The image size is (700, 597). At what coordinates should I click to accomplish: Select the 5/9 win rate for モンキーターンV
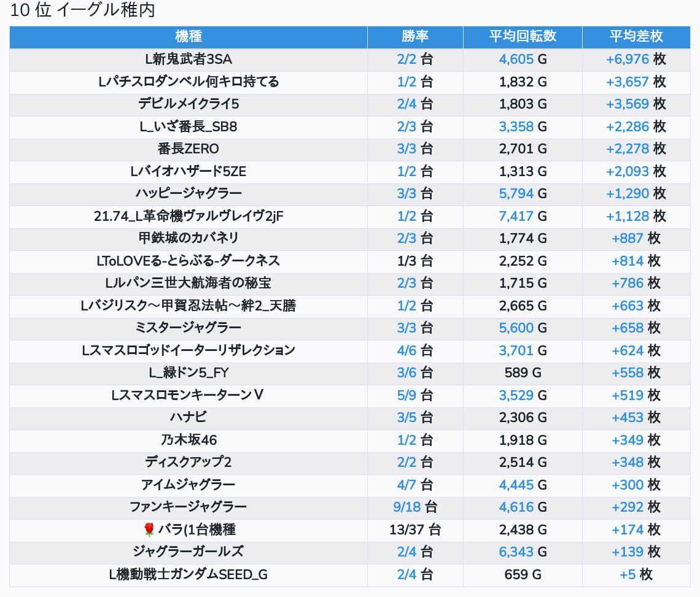(406, 395)
